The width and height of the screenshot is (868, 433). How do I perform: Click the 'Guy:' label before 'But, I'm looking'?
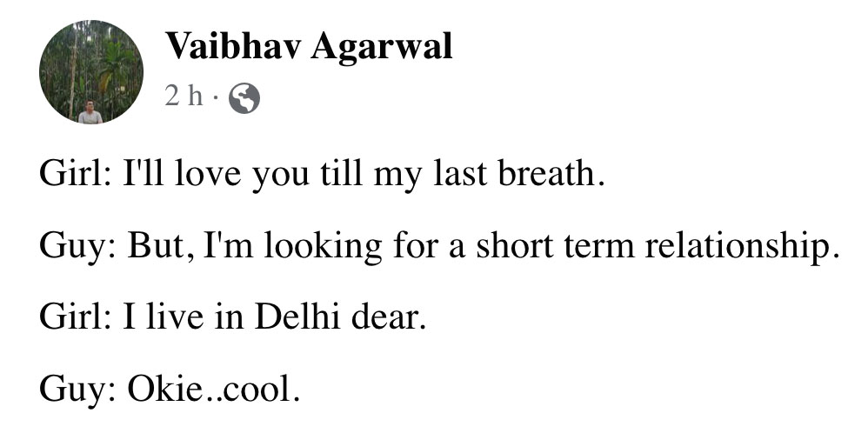point(77,247)
